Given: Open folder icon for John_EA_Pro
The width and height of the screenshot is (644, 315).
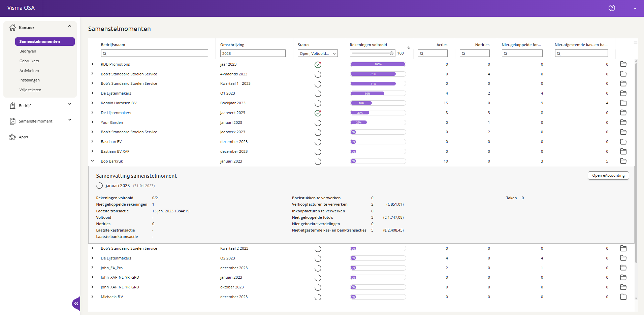Looking at the screenshot, I should [x=623, y=268].
